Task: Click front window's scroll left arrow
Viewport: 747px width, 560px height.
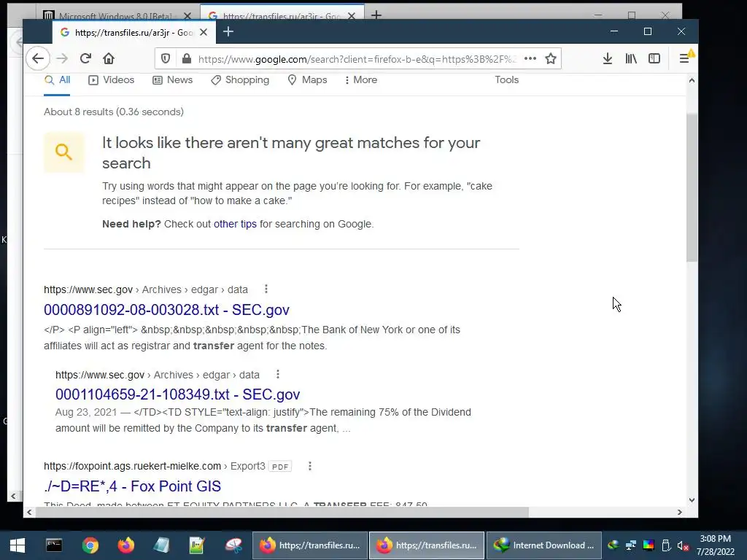Action: (x=29, y=513)
